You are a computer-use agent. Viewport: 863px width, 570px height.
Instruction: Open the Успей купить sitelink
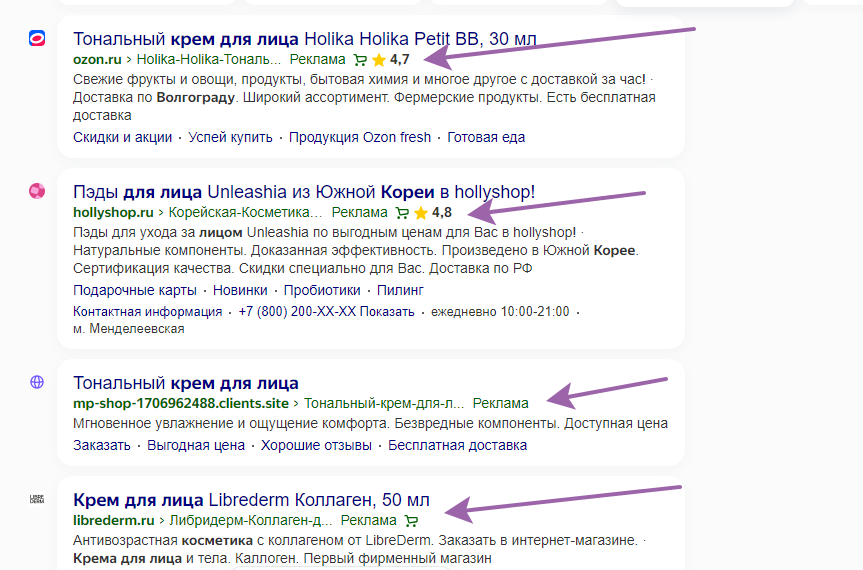230,137
